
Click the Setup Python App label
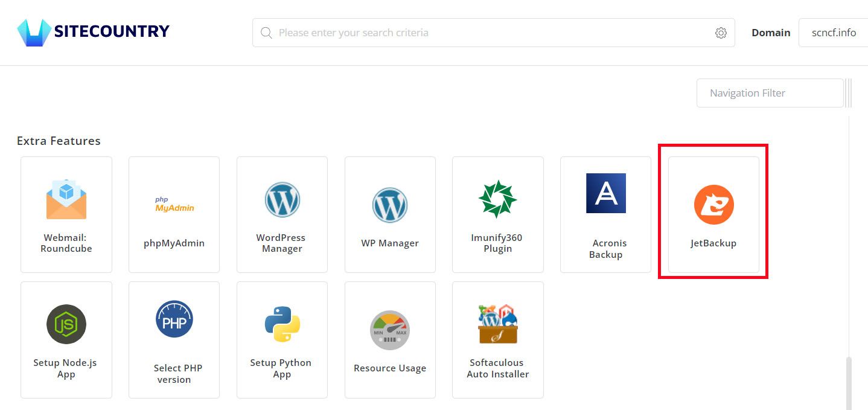point(281,368)
